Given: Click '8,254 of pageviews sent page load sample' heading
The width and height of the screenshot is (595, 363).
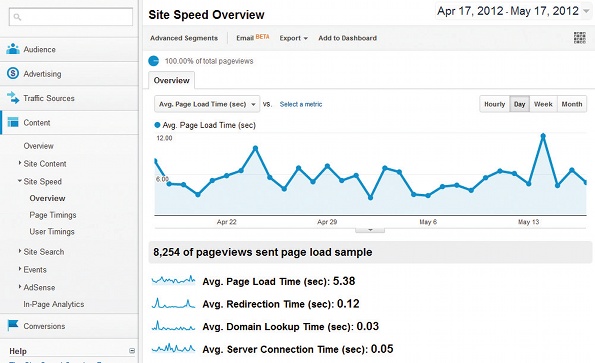Looking at the screenshot, I should (x=263, y=252).
